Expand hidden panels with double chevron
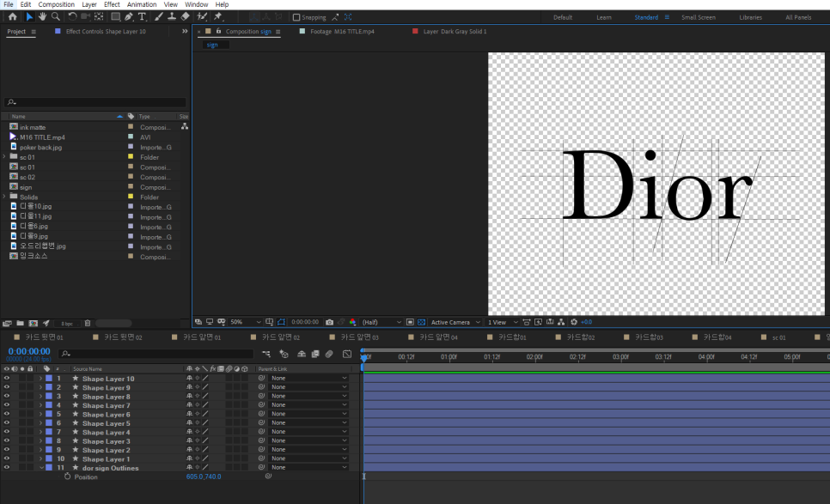 coord(185,31)
